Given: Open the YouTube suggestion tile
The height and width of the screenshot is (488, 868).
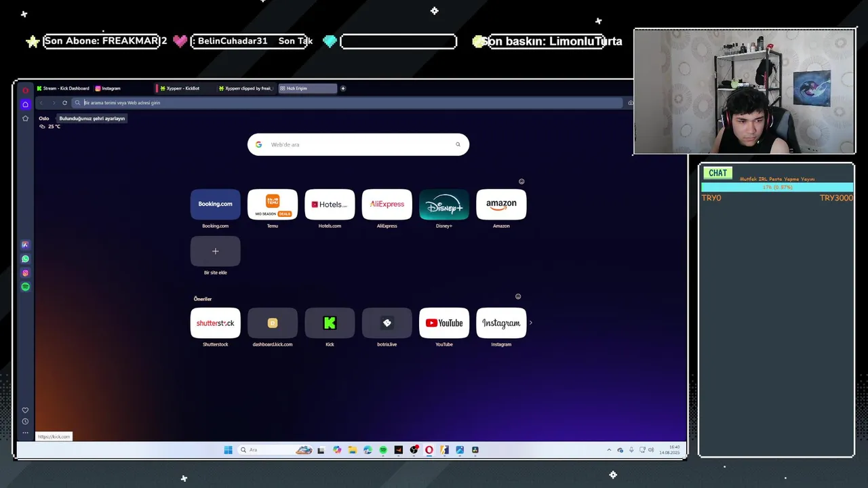Looking at the screenshot, I should click(444, 323).
